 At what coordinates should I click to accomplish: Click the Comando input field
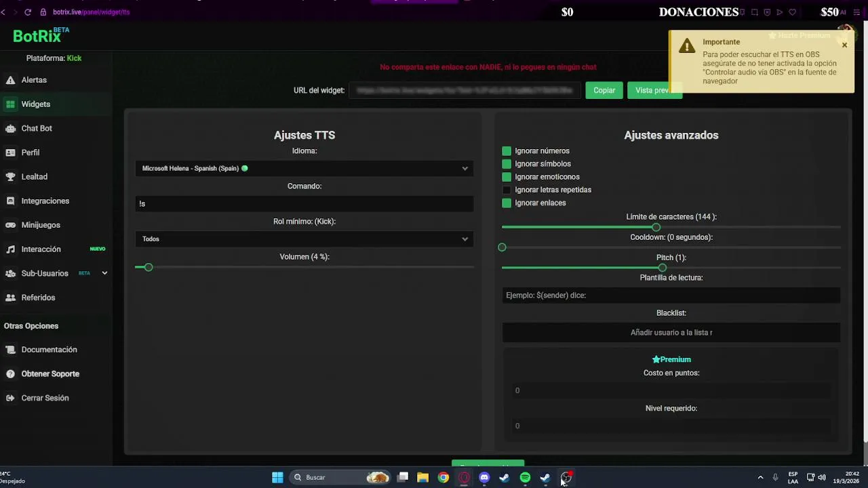coord(304,203)
